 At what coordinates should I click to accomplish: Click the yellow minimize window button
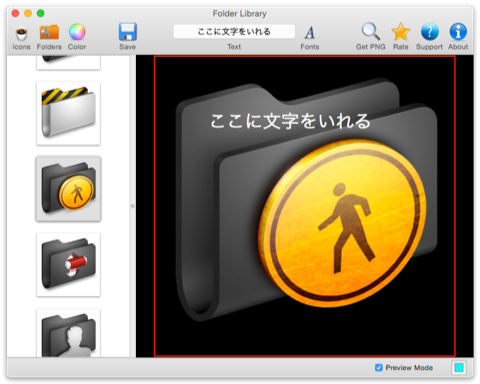coord(28,13)
